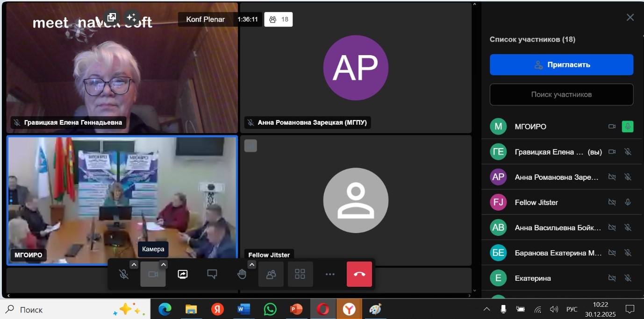Expand camera options arrow
Image resolution: width=644 pixels, height=319 pixels.
click(x=163, y=265)
